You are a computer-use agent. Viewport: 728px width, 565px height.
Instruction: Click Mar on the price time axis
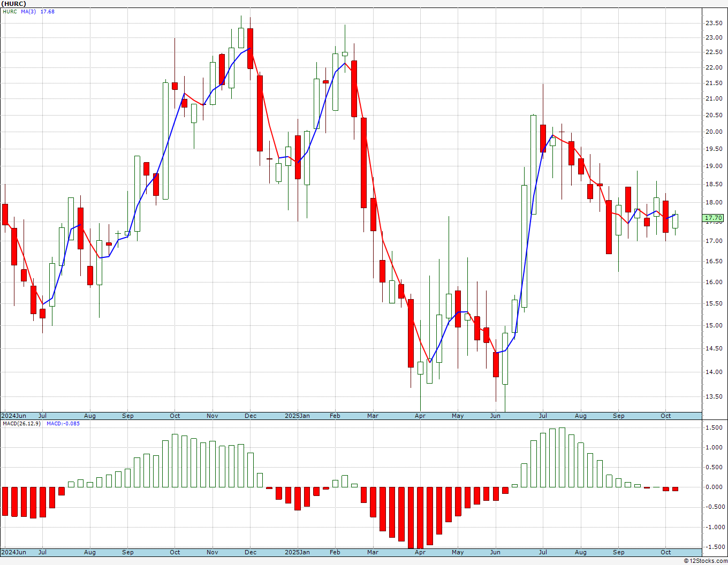[373, 416]
